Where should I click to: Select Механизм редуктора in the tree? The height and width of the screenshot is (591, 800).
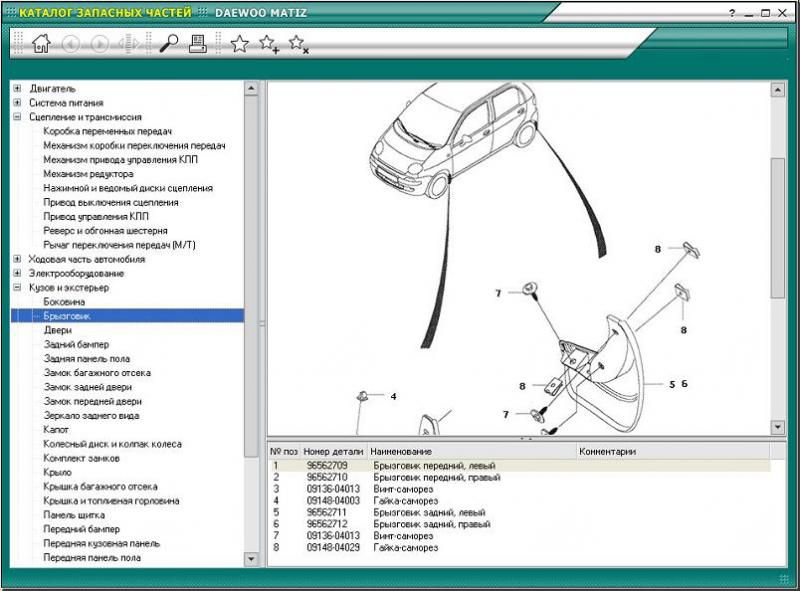88,173
